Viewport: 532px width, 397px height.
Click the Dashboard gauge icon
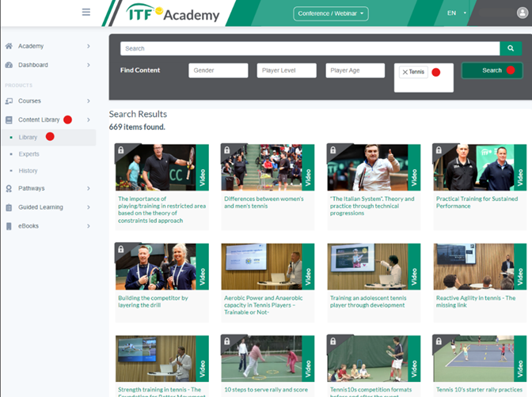coord(9,65)
